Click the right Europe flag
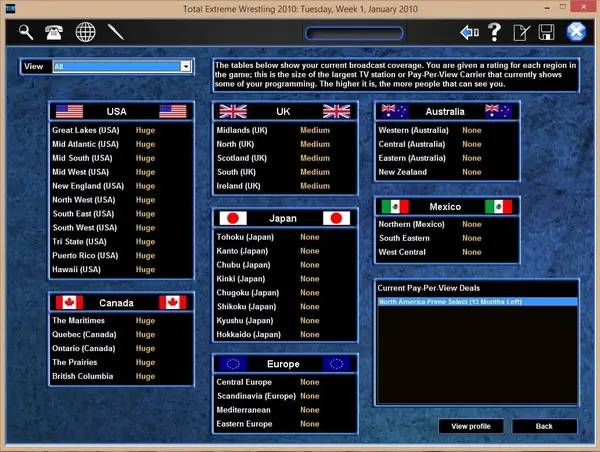This screenshot has height=452, width=600. 336,364
